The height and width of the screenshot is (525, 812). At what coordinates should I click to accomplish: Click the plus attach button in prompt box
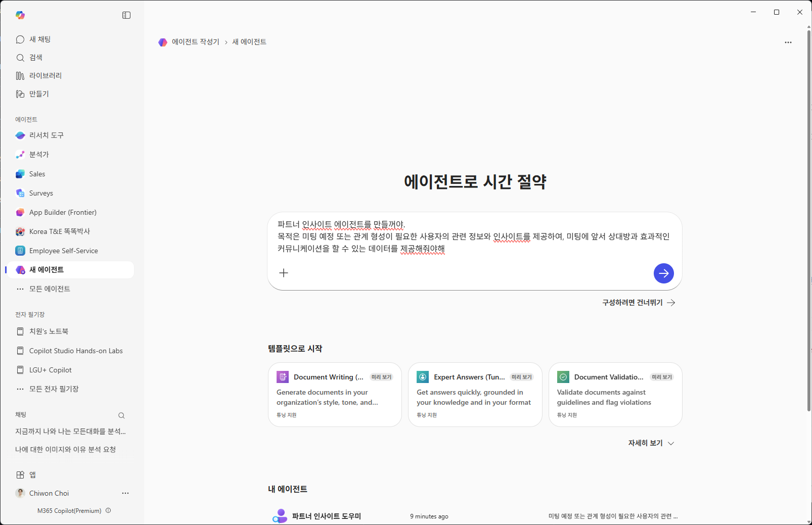click(284, 273)
